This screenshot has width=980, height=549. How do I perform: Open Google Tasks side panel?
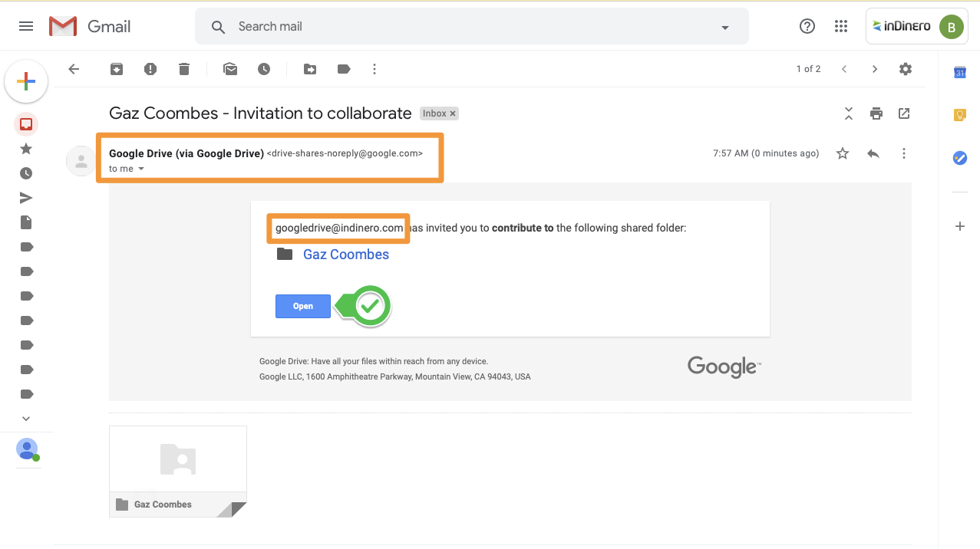click(959, 157)
